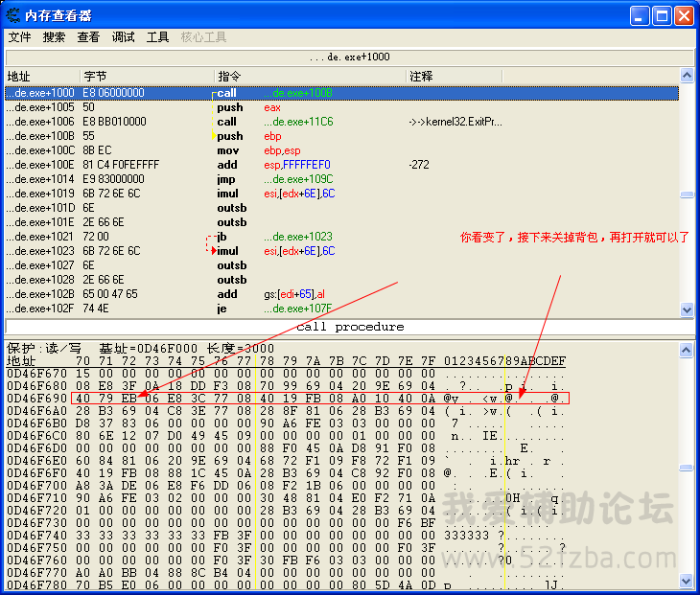Select the push ebp row at de.exe+100B
Screen dimensions: 700x595
(342, 136)
